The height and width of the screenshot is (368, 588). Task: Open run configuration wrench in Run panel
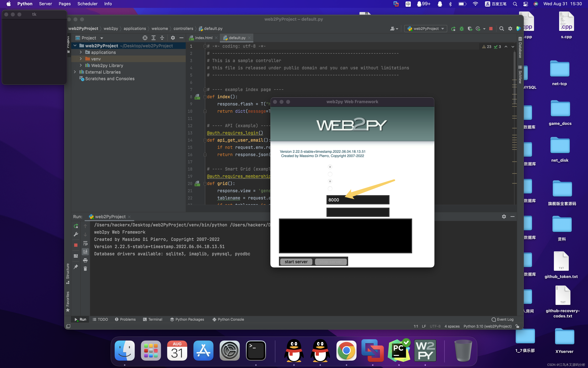76,234
